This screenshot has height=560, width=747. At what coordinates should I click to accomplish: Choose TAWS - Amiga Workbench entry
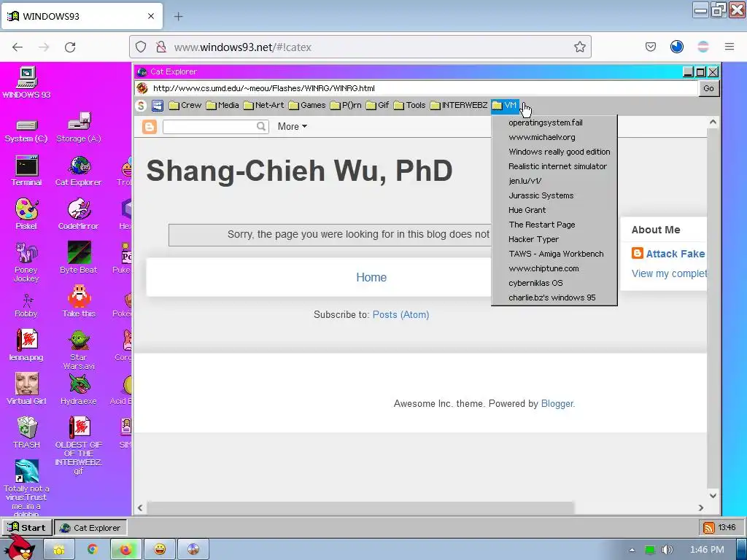point(554,254)
